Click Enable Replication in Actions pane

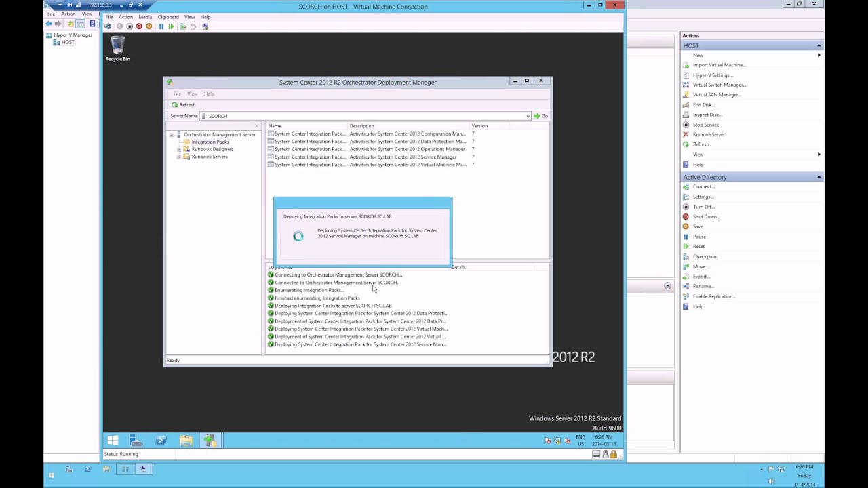click(715, 296)
